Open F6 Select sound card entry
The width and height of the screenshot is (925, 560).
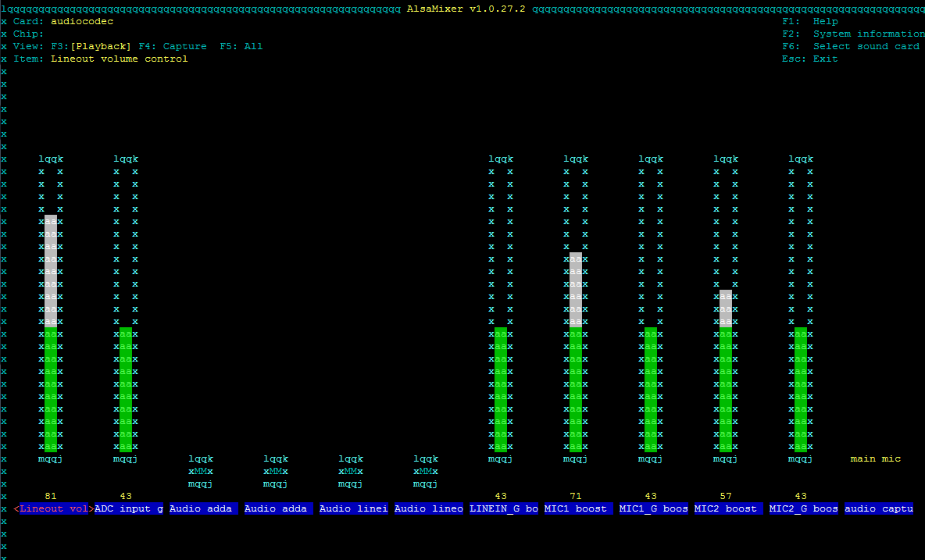tap(851, 47)
